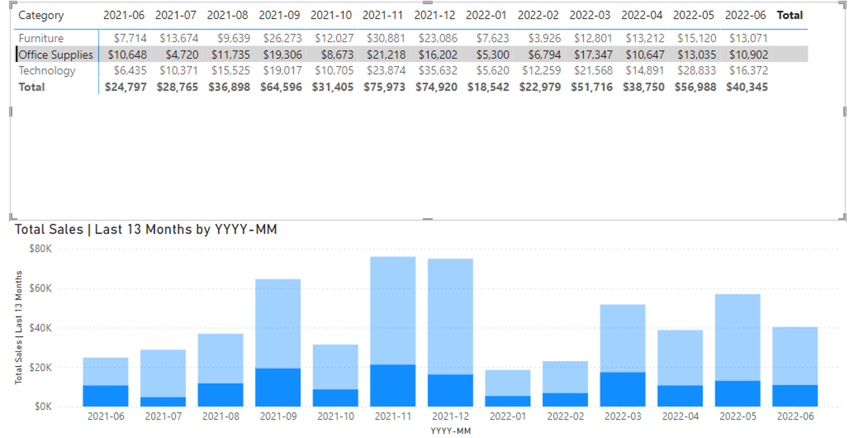The height and width of the screenshot is (438, 868).
Task: Click Furniture value $7,714
Action: click(130, 38)
